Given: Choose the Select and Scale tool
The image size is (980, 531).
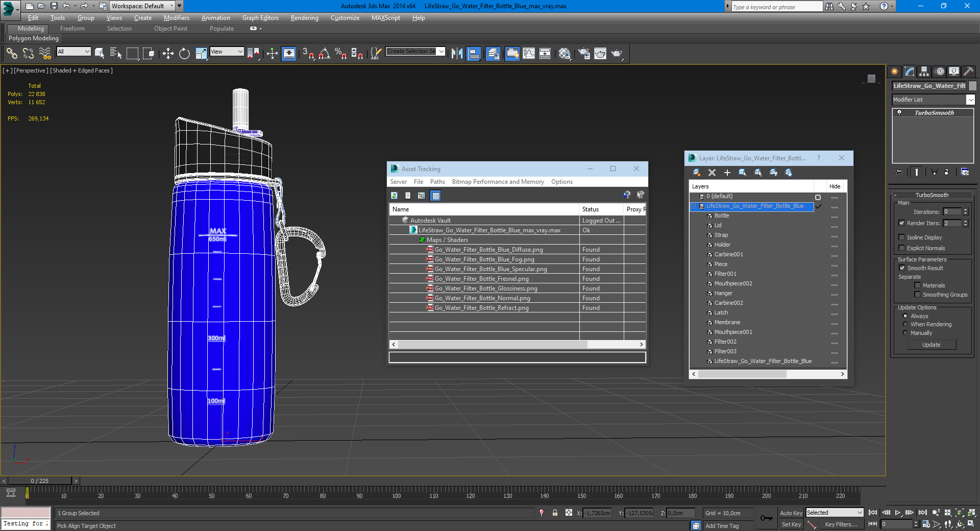Looking at the screenshot, I should coord(201,53).
